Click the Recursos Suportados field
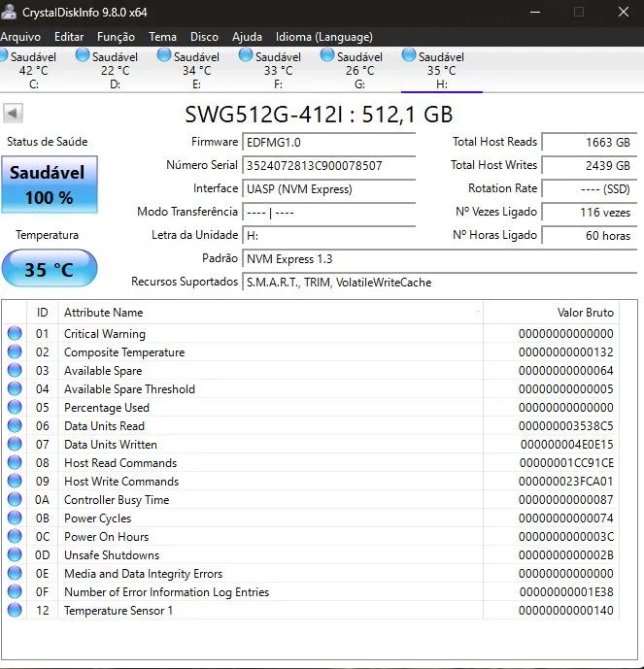The image size is (644, 669). coord(440,283)
